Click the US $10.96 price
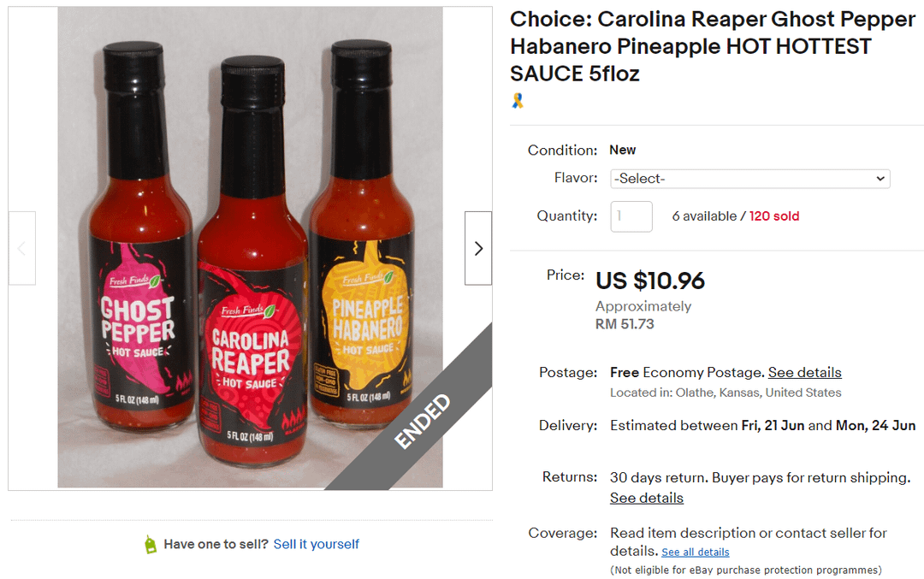This screenshot has width=924, height=579. [650, 281]
